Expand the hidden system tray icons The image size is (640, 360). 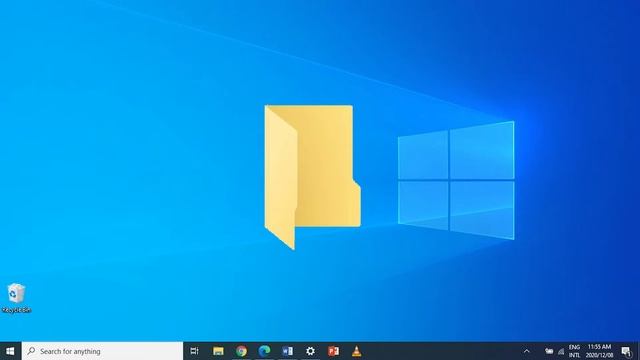[527, 351]
